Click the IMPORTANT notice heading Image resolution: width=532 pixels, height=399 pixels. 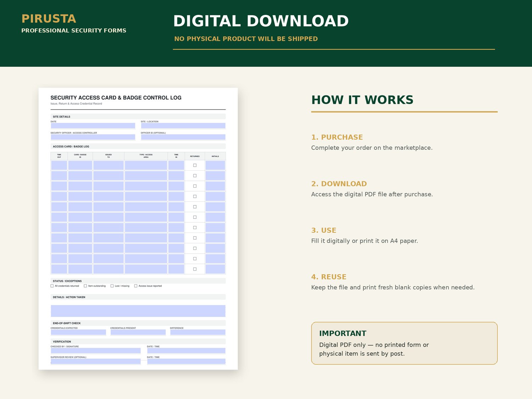click(343, 333)
